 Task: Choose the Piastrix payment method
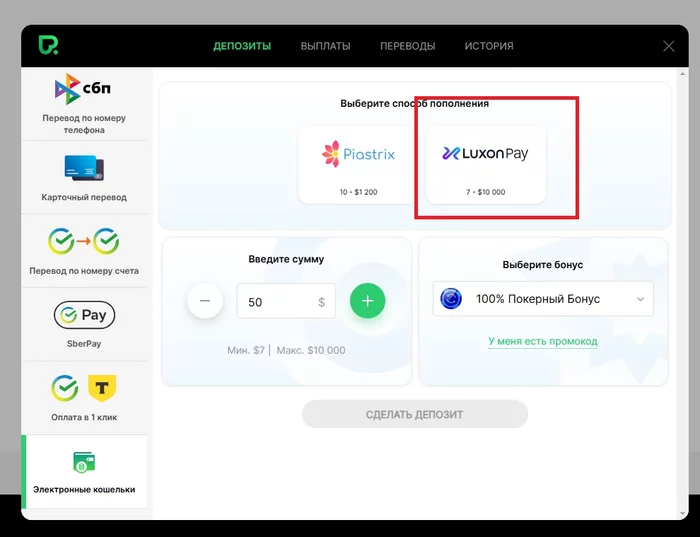[358, 165]
